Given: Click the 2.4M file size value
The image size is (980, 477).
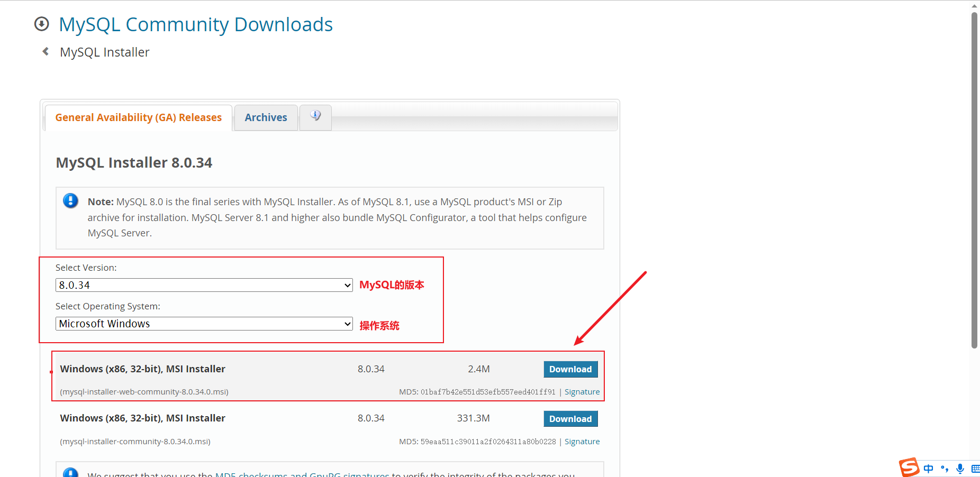Looking at the screenshot, I should point(479,369).
